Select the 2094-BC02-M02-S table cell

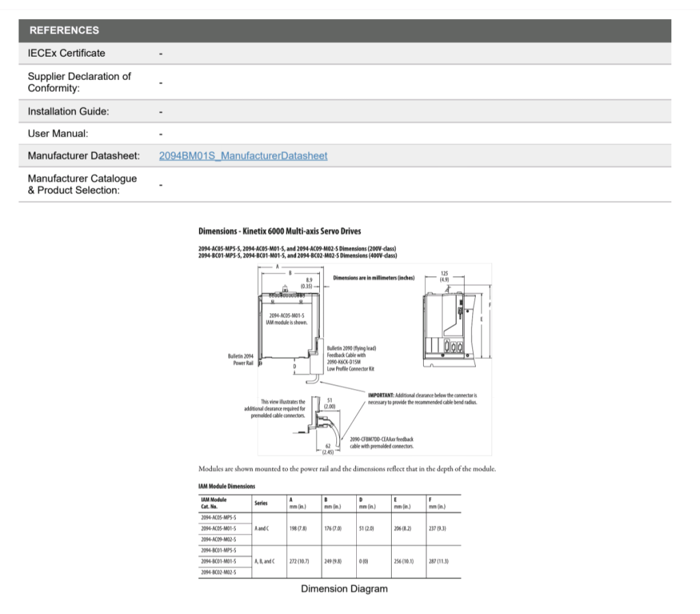pyautogui.click(x=218, y=572)
